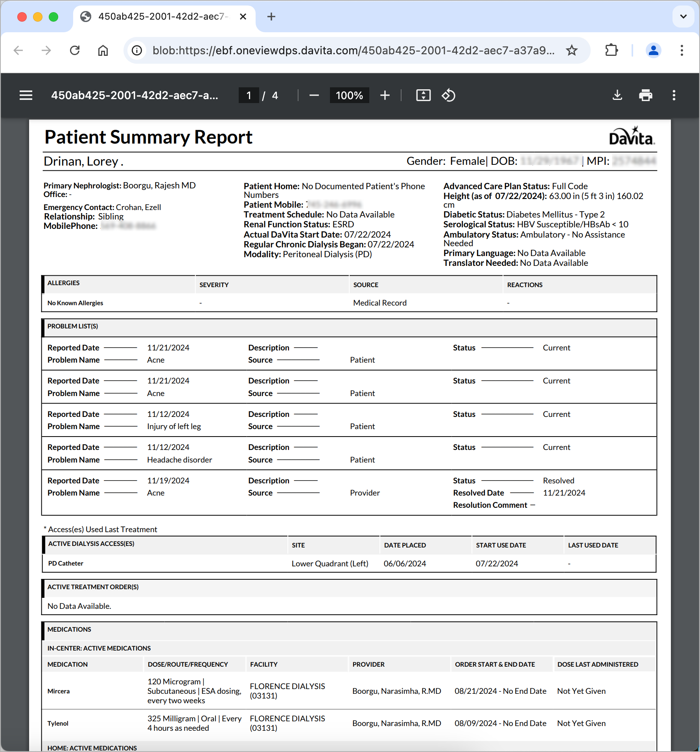Click Lower Quadrant (Left) site cell
The image size is (700, 752).
(330, 564)
